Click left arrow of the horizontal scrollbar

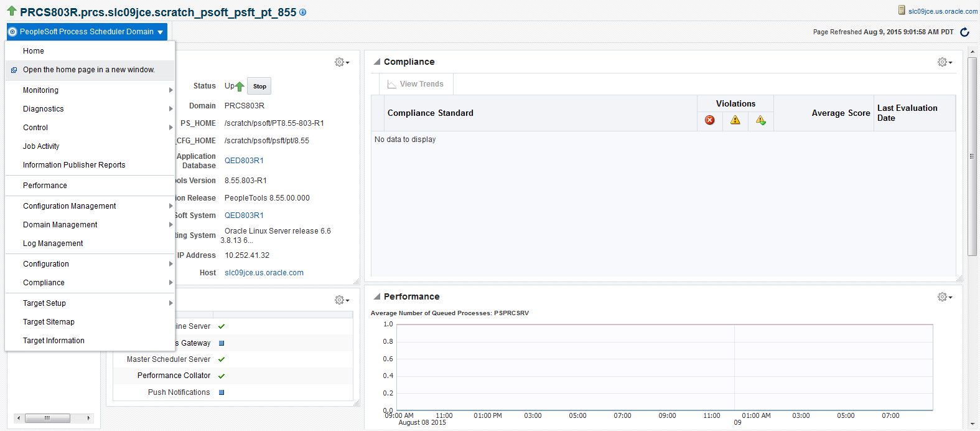[x=19, y=418]
